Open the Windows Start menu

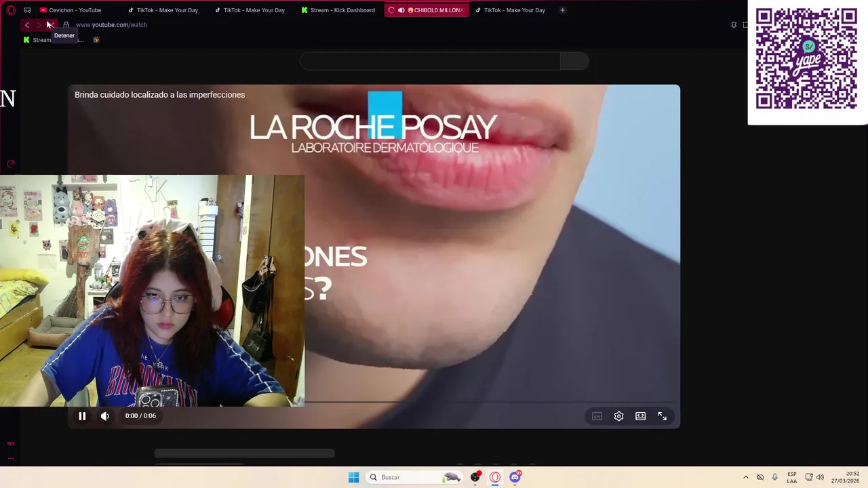pos(353,477)
